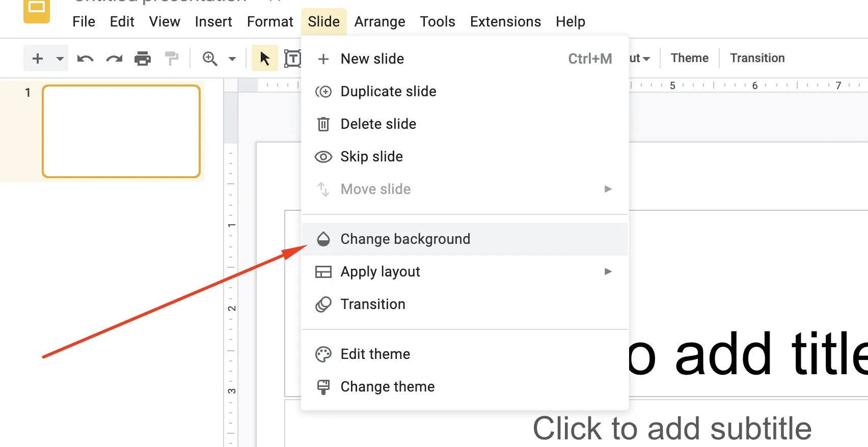Open the Google Slides home logo
The width and height of the screenshot is (868, 447).
tap(37, 10)
